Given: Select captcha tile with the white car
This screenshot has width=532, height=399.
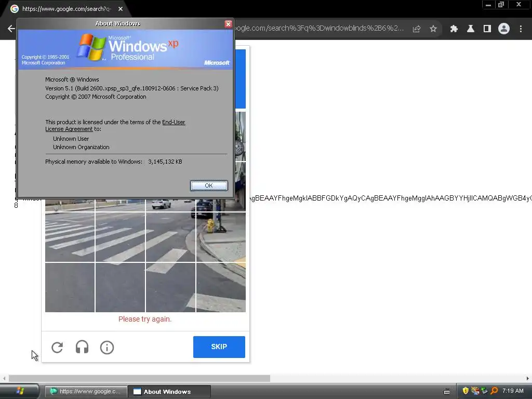Looking at the screenshot, I should pyautogui.click(x=170, y=205).
